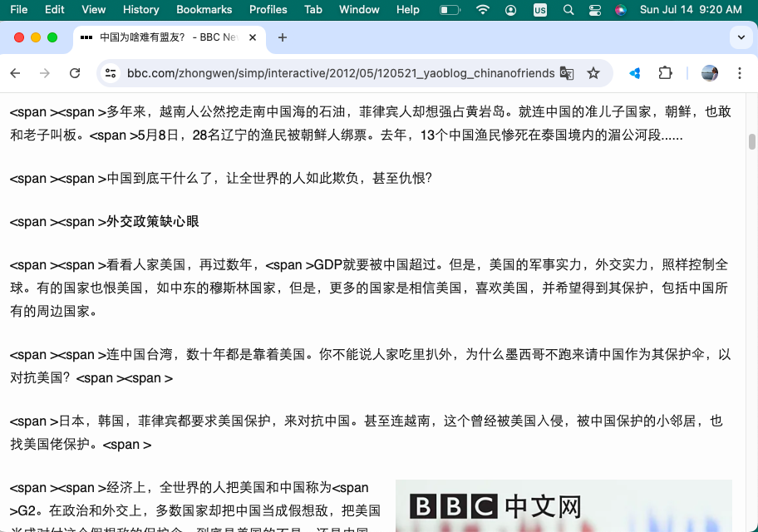Click the blue extension icon in the toolbar

tap(635, 73)
